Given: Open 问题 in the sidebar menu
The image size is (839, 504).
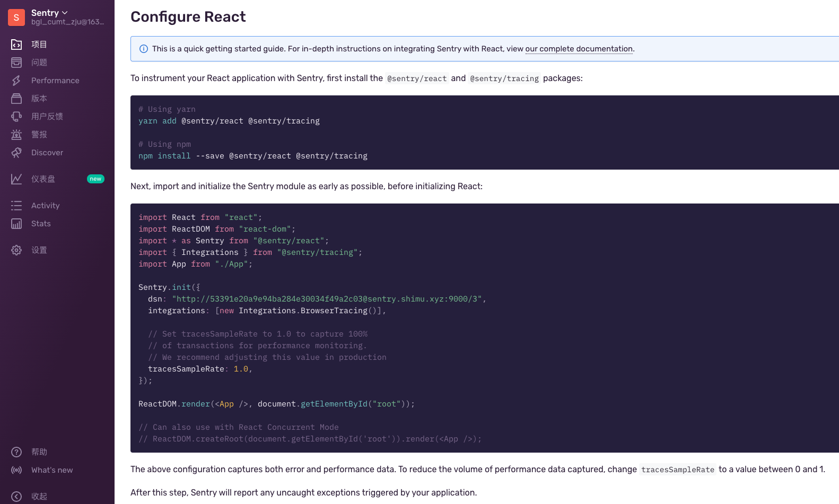Looking at the screenshot, I should coord(39,63).
